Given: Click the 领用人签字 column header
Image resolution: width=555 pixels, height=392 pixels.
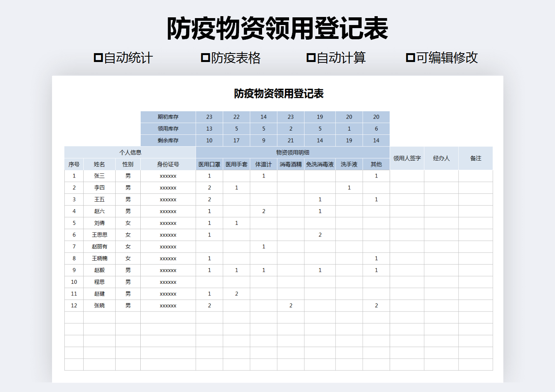Looking at the screenshot, I should tap(407, 158).
